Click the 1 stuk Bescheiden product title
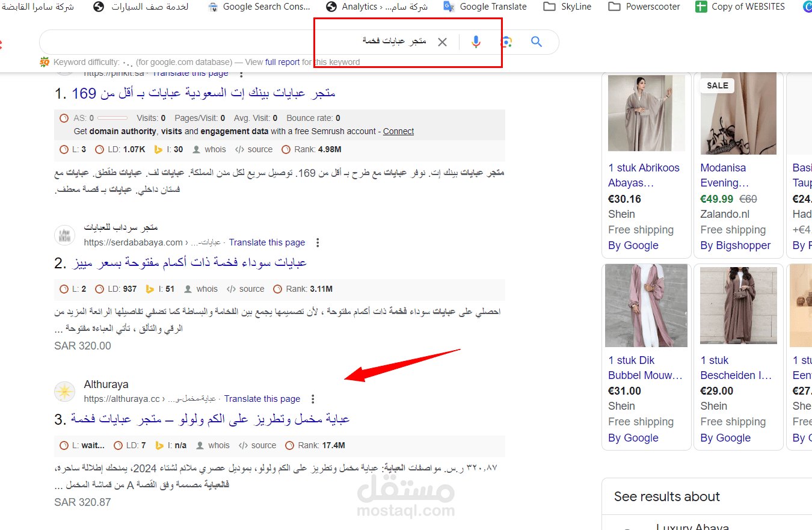This screenshot has height=530, width=812. 736,368
